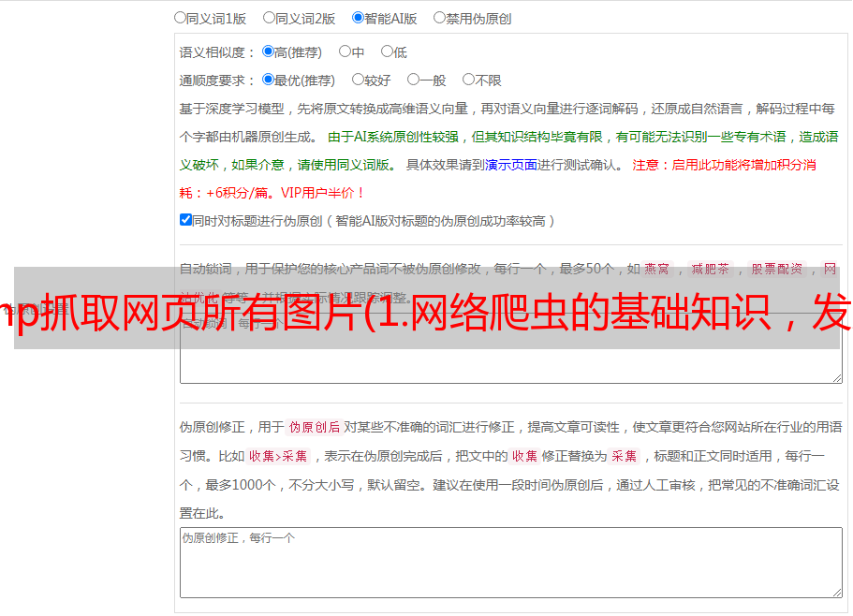Set 语义相似度 to 中

click(345, 51)
